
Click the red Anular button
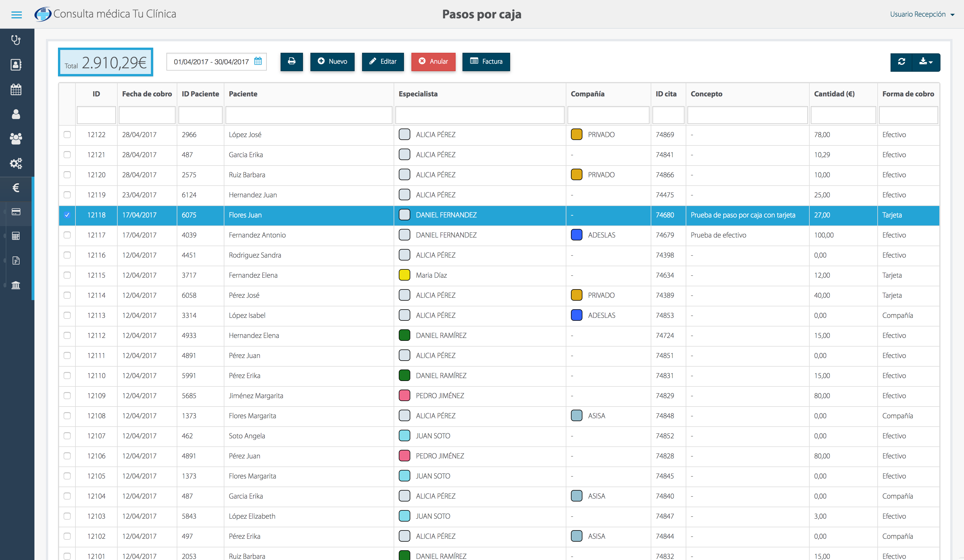[x=433, y=62]
